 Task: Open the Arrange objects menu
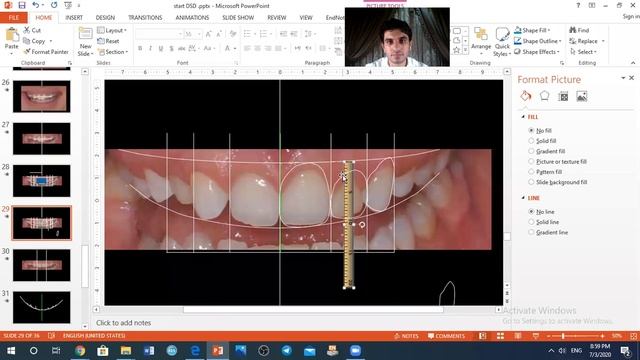pos(481,41)
